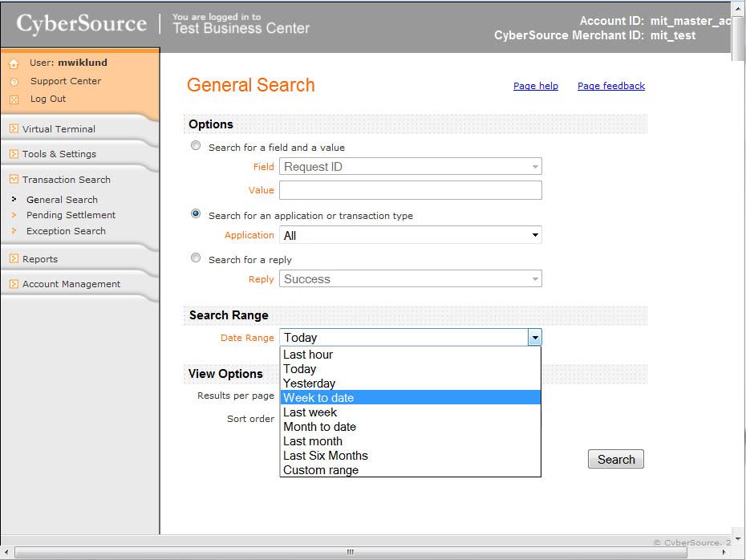Click the Log Out icon
Image resolution: width=746 pixels, height=560 pixels.
click(x=14, y=99)
